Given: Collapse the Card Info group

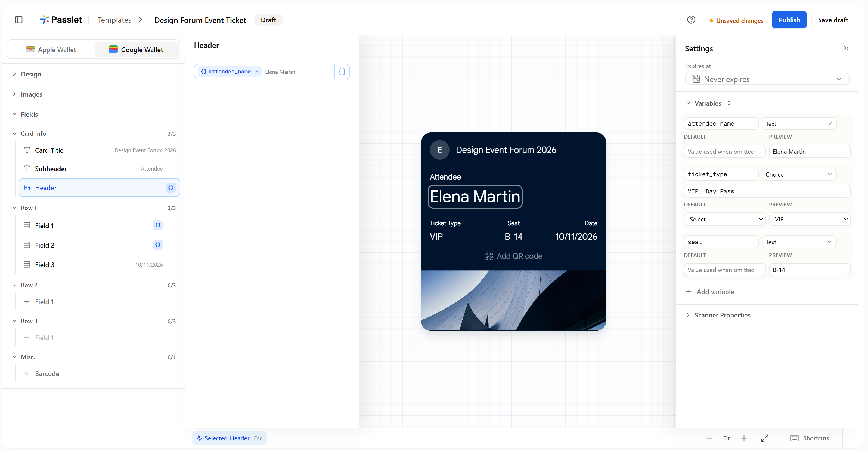Looking at the screenshot, I should [x=94, y=134].
